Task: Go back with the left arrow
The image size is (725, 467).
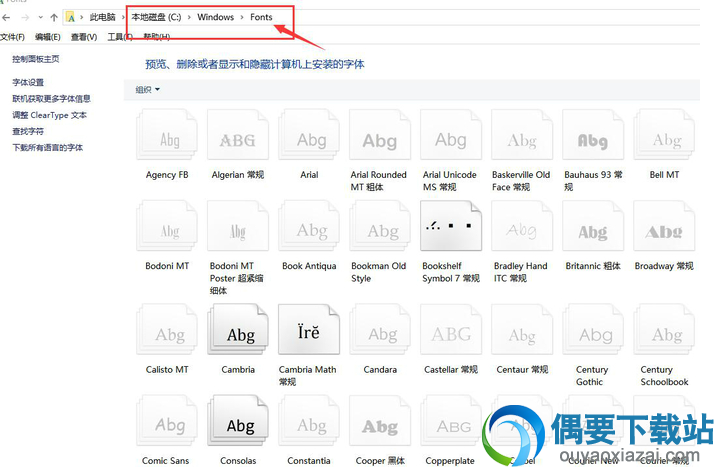Action: point(6,18)
